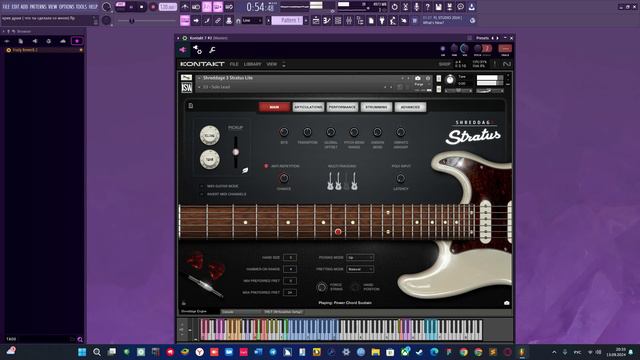640x360 pixels.
Task: Switch to the MAIN tab
Action: (x=274, y=107)
